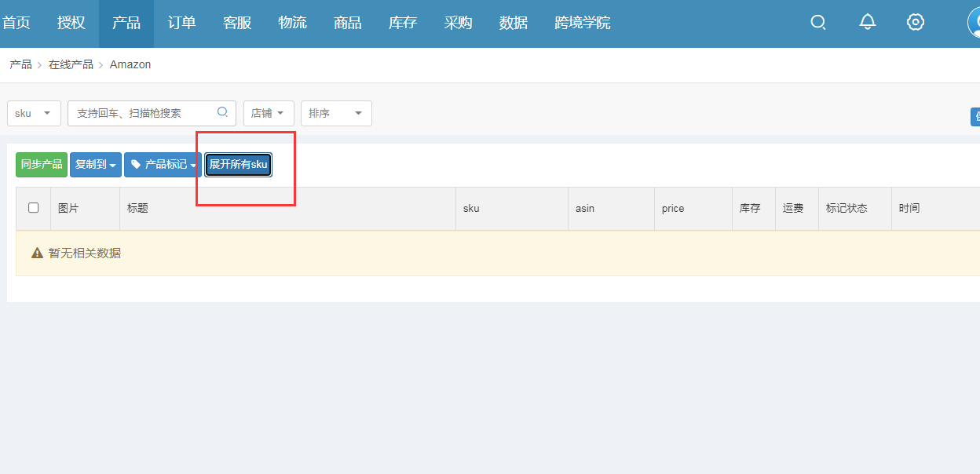Viewport: 980px width, 474px height.
Task: Go to 首页 in navigation bar
Action: point(16,23)
